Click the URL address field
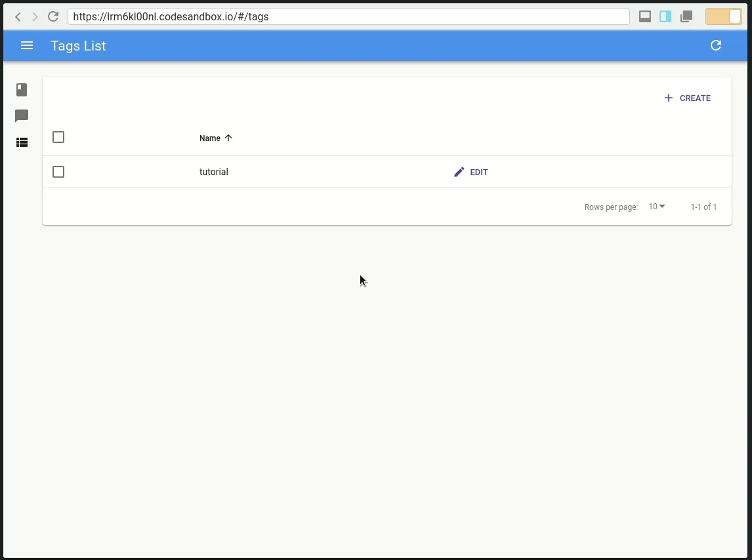The image size is (752, 560). point(348,16)
